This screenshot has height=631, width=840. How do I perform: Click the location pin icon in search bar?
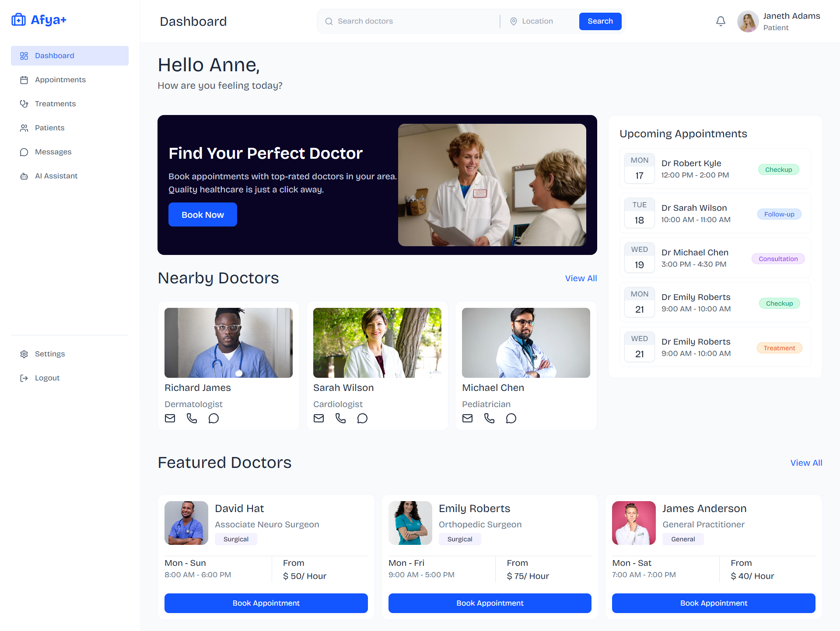514,21
